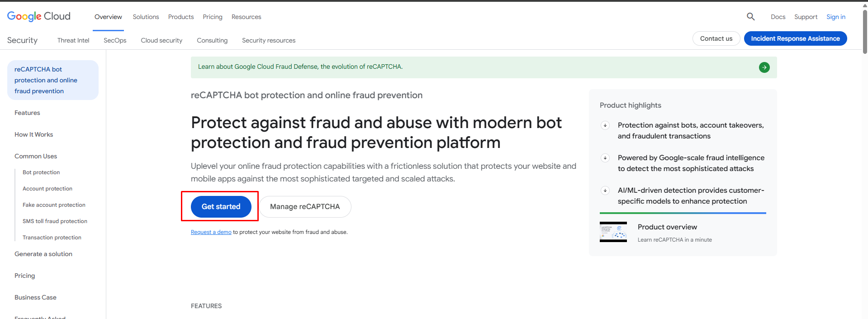Select SMS toll fraud protection in sidebar
This screenshot has height=319, width=868.
point(55,221)
